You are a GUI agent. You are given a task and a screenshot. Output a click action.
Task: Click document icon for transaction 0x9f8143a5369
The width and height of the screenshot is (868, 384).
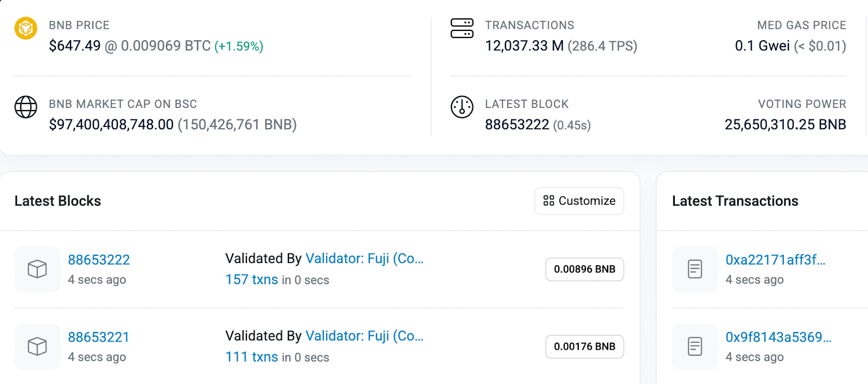click(694, 347)
